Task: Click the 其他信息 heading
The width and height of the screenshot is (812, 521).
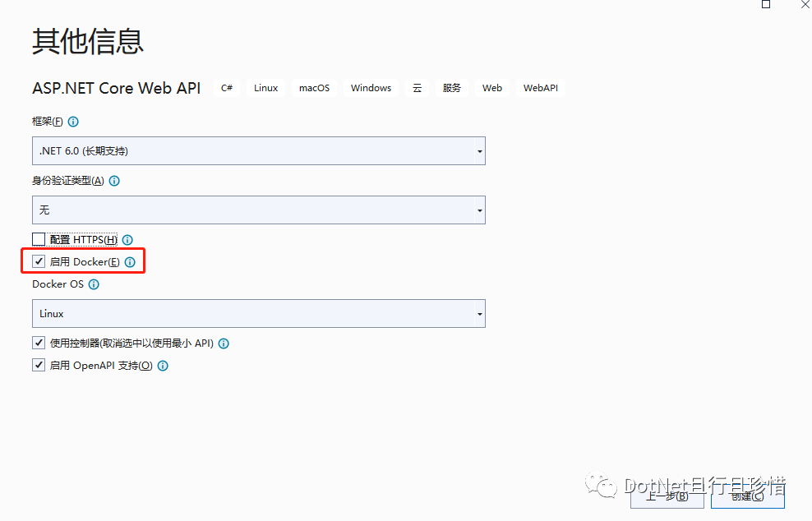Action: coord(87,41)
